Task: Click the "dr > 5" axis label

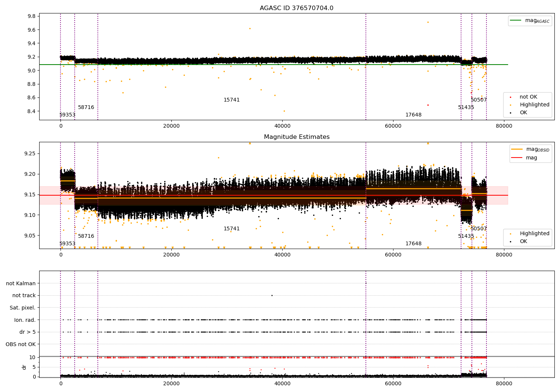Action: coord(28,332)
